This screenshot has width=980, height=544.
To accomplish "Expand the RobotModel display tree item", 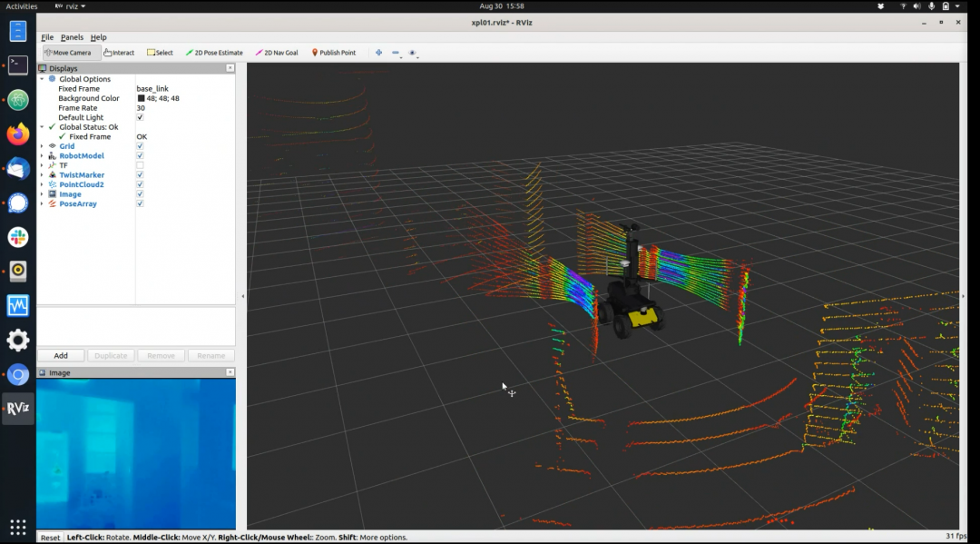I will click(x=42, y=156).
